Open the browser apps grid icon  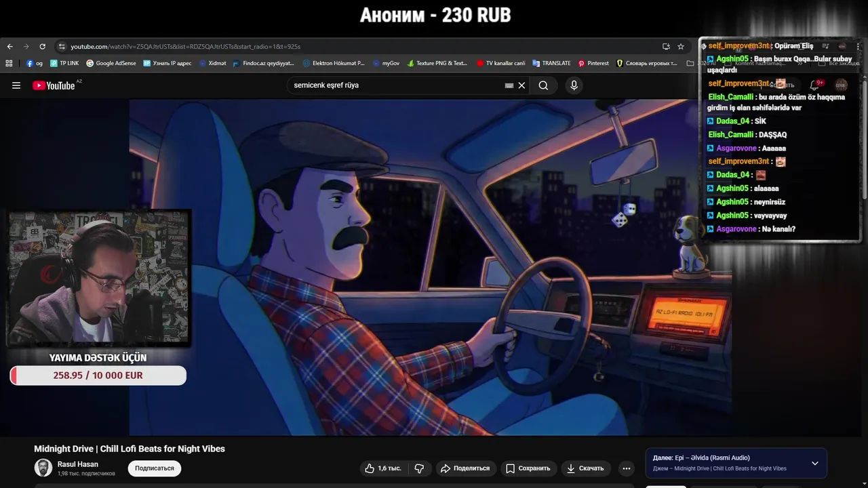9,63
